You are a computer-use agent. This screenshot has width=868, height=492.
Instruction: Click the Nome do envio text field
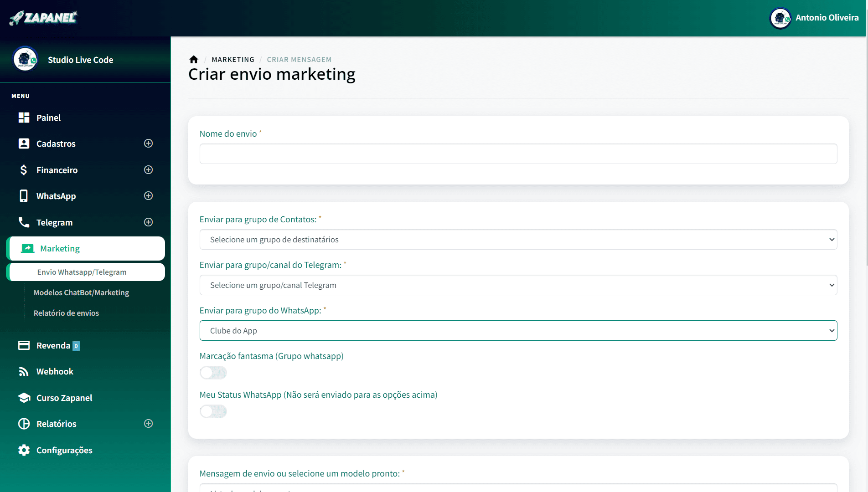pyautogui.click(x=518, y=154)
